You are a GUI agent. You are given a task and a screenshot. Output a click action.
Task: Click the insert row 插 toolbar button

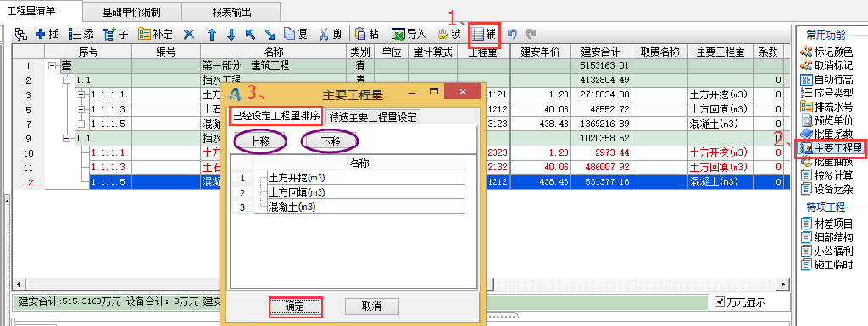(x=47, y=34)
